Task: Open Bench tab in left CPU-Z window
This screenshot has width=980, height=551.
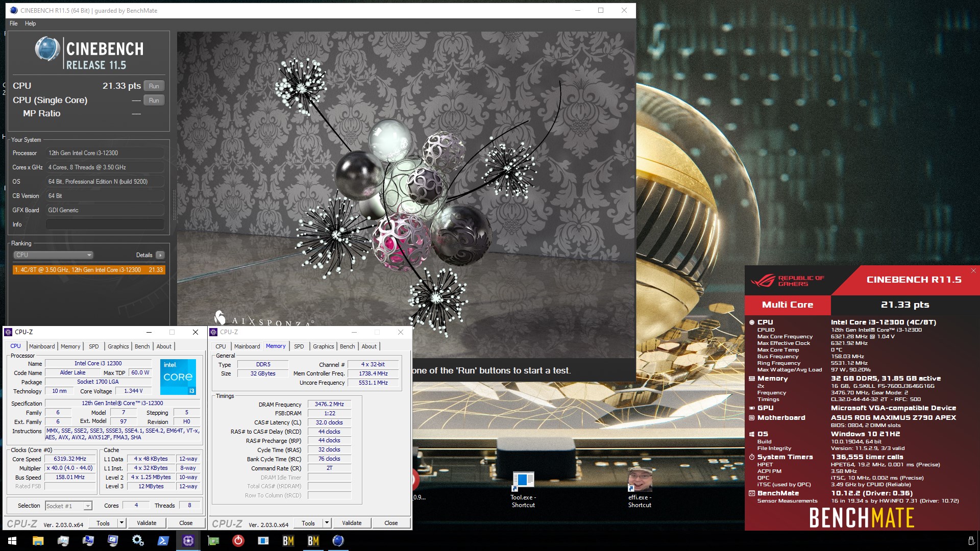Action: click(x=142, y=346)
